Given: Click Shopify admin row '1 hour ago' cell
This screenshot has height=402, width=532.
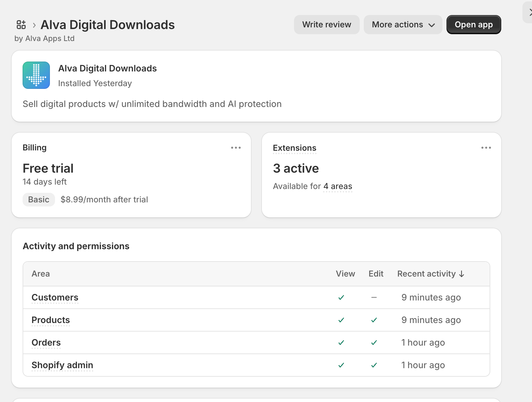Looking at the screenshot, I should pyautogui.click(x=423, y=365).
